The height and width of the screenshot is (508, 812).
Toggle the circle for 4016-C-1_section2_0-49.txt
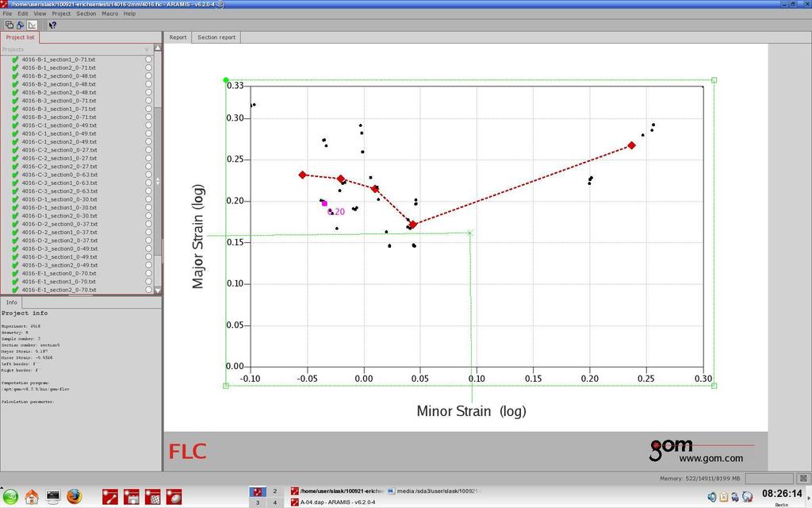point(148,142)
